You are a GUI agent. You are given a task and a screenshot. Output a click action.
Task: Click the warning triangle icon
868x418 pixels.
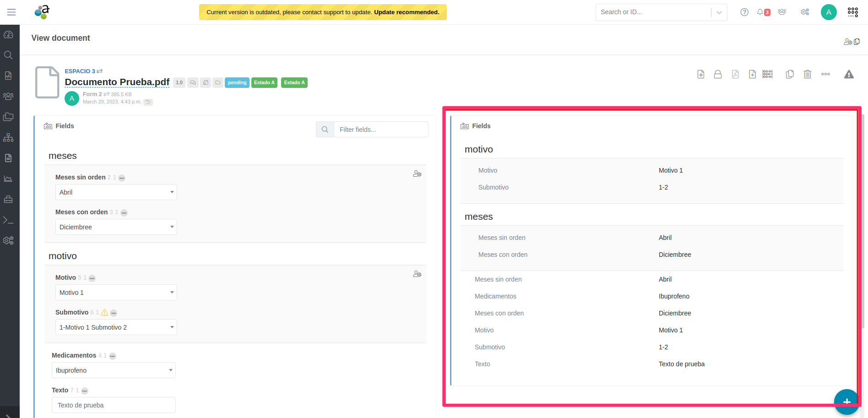pos(849,74)
